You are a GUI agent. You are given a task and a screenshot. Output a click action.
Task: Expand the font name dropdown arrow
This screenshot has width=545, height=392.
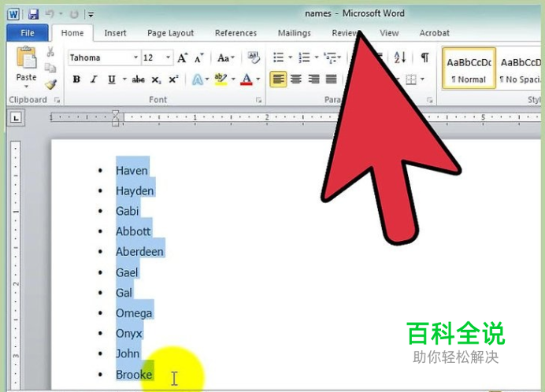(136, 57)
